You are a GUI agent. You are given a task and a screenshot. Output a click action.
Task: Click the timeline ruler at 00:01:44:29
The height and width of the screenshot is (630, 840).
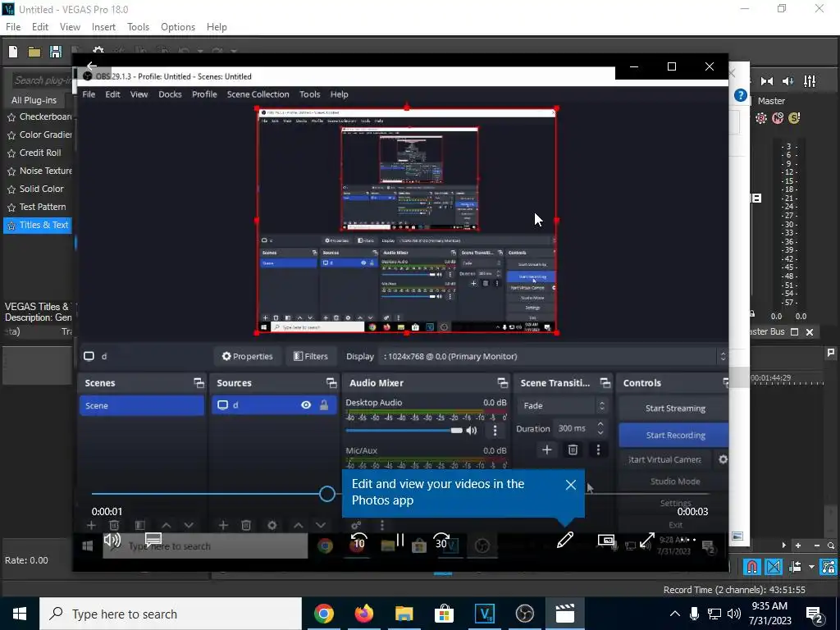coord(770,377)
